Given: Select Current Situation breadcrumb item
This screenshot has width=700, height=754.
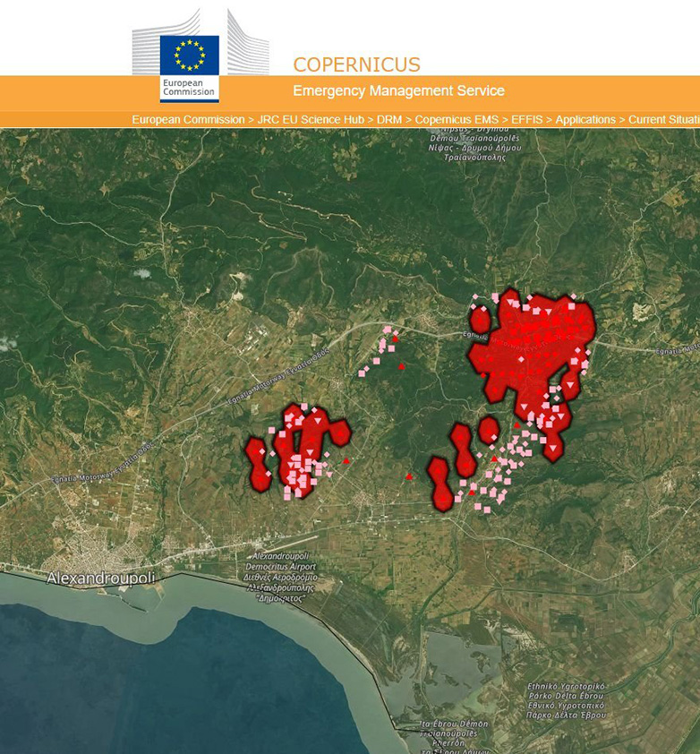Looking at the screenshot, I should [663, 120].
